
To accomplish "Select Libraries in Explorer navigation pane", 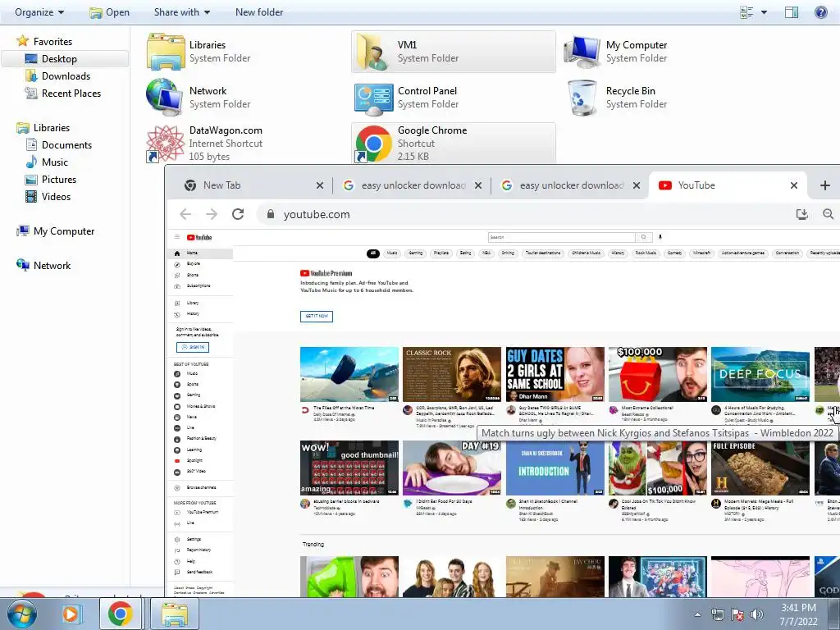I will point(51,127).
